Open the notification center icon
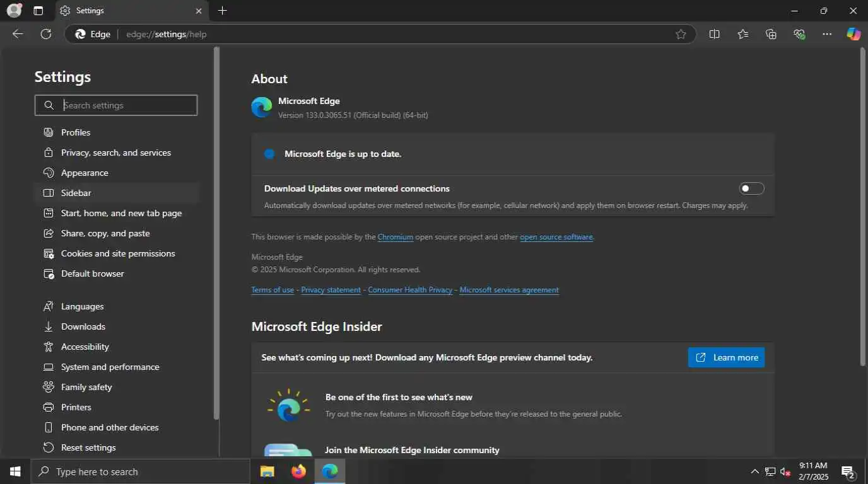The width and height of the screenshot is (868, 484). tap(848, 471)
